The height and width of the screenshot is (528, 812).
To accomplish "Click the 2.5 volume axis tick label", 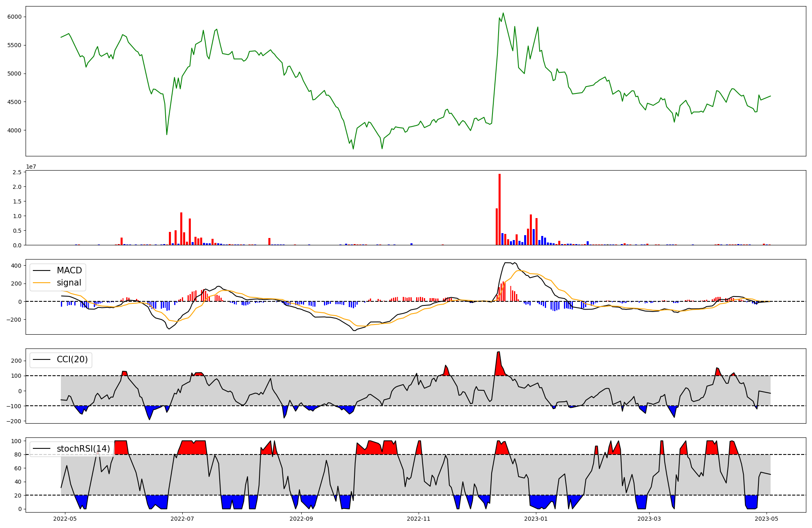I will 17,172.
